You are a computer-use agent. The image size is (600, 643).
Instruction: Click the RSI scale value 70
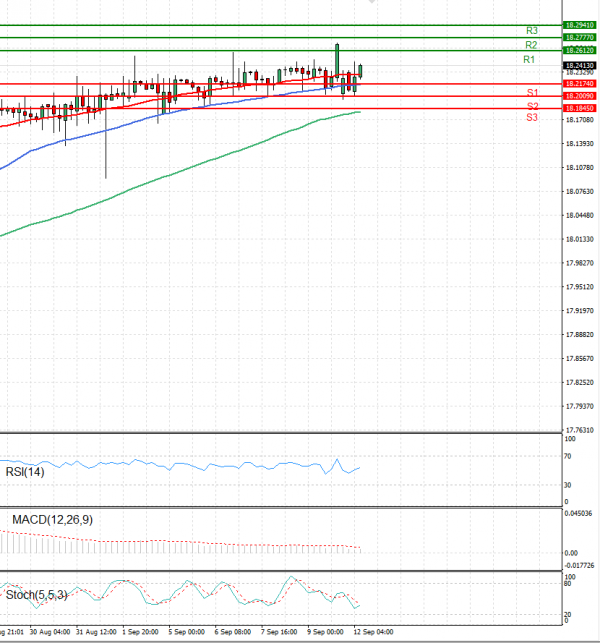coord(568,456)
